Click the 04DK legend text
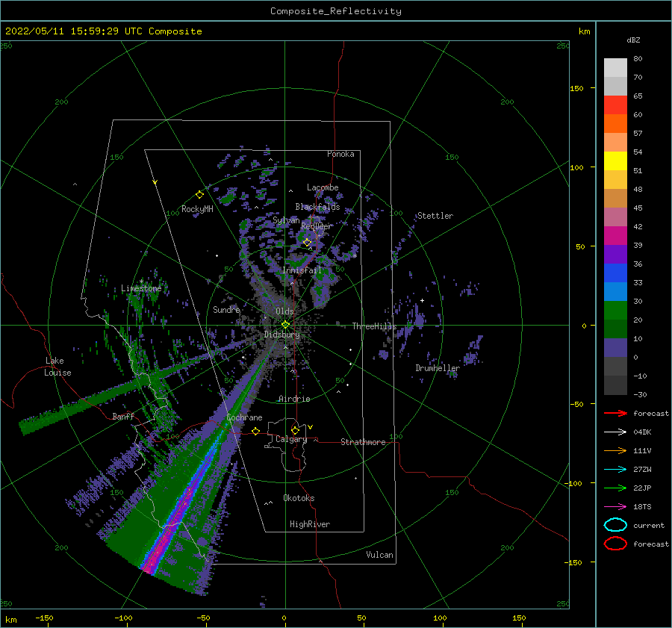The height and width of the screenshot is (628, 672). (642, 432)
